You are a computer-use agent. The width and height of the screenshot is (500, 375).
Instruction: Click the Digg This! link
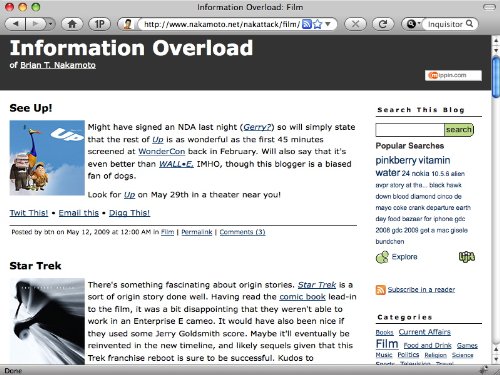point(129,213)
